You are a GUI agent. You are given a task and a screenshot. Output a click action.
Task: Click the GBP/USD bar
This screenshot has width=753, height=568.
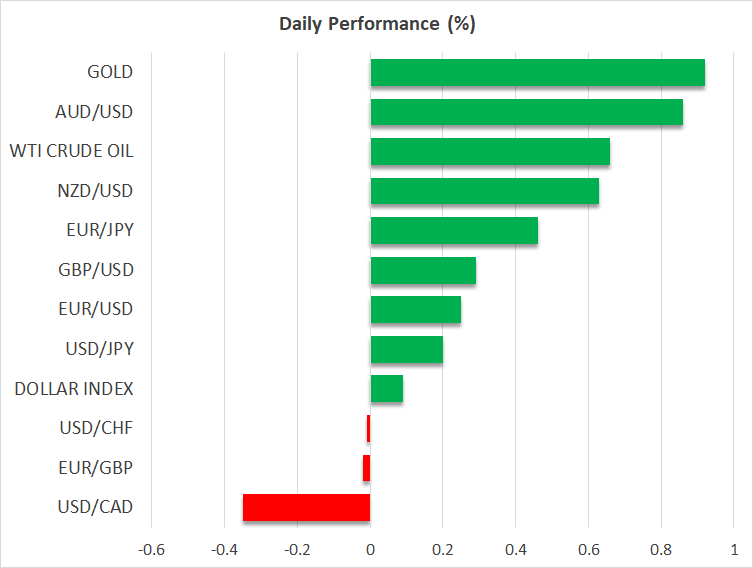coord(423,270)
